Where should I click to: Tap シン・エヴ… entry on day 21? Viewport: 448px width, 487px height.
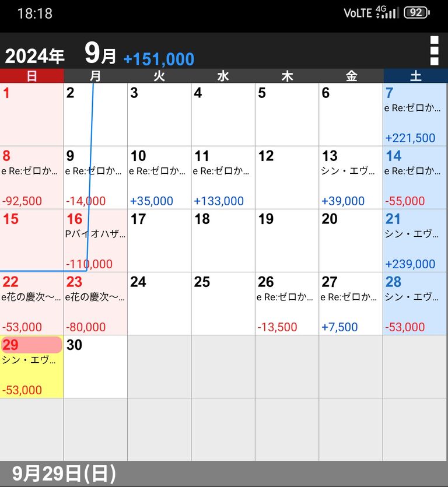pos(412,234)
